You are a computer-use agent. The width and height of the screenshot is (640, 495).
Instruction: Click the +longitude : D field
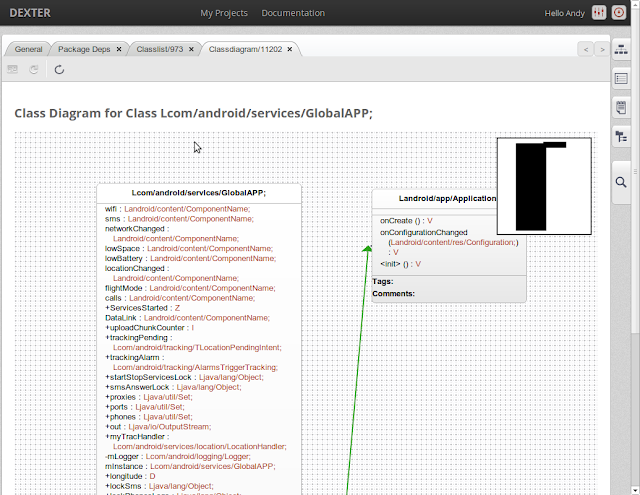(x=130, y=476)
